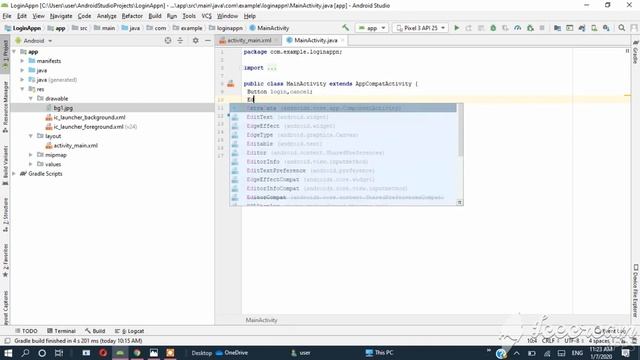640x360 pixels.
Task: Open the Search Everywhere magnifier icon
Action: (x=622, y=28)
